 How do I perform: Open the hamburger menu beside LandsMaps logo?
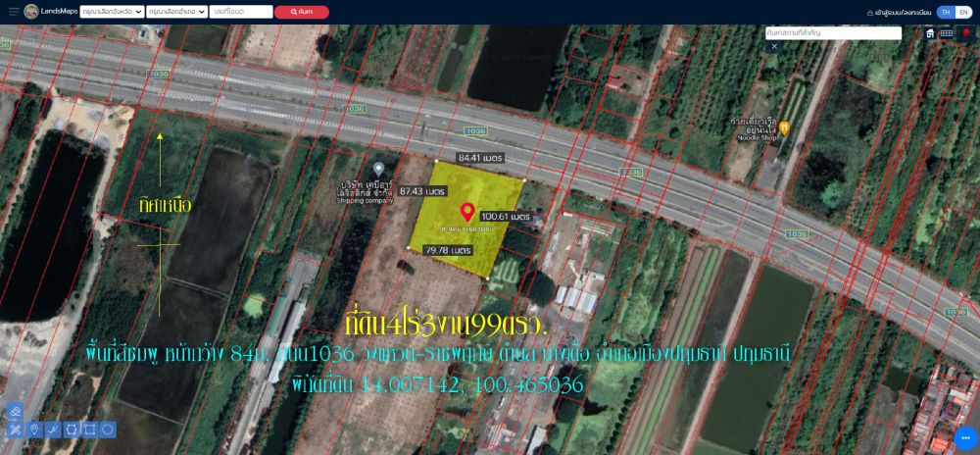(14, 12)
